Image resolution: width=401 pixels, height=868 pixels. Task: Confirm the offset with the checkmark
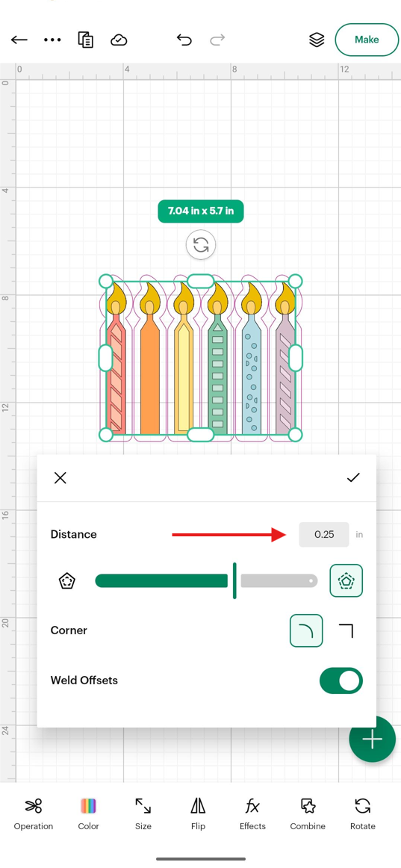(353, 478)
